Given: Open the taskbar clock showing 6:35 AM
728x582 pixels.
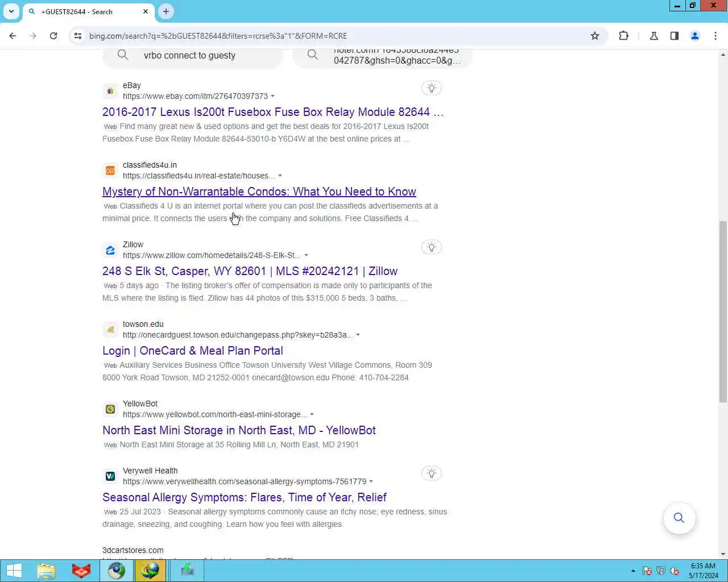Looking at the screenshot, I should [x=704, y=571].
